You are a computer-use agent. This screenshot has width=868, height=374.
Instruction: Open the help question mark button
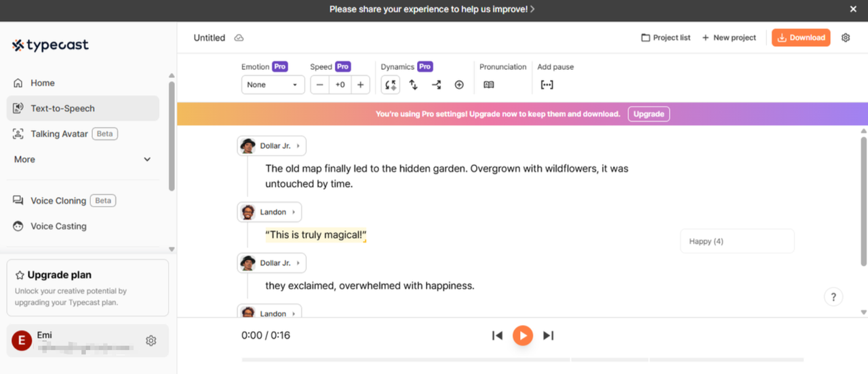[x=833, y=297]
